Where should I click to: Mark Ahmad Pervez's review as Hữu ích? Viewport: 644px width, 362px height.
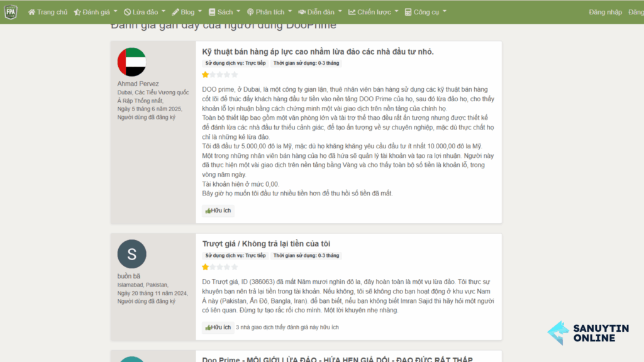(218, 211)
